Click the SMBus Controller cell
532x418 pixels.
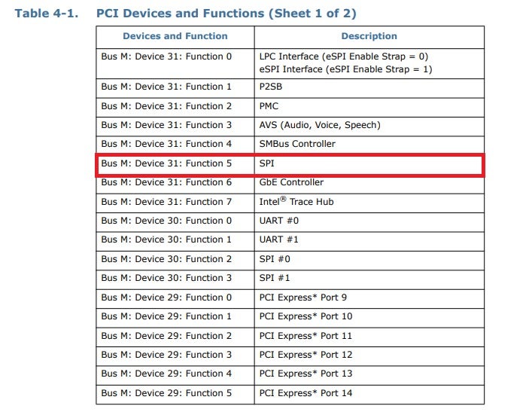(x=297, y=144)
